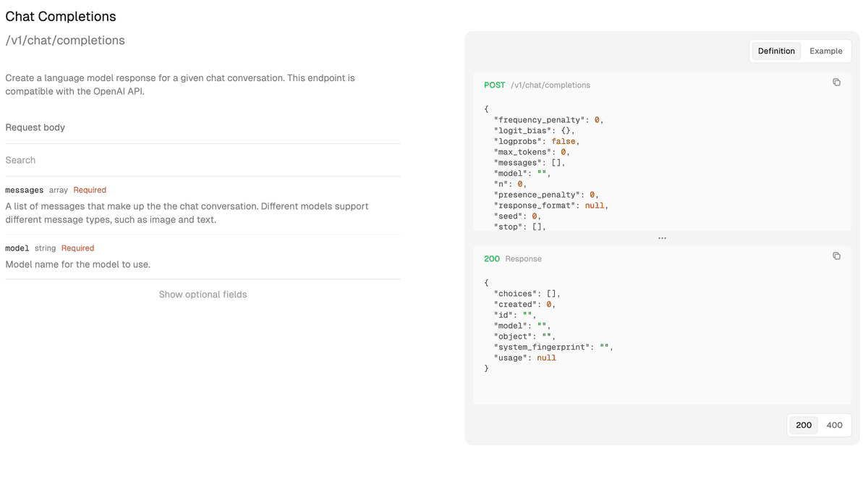868x477 pixels.
Task: Show the 200 success response
Action: [x=803, y=425]
